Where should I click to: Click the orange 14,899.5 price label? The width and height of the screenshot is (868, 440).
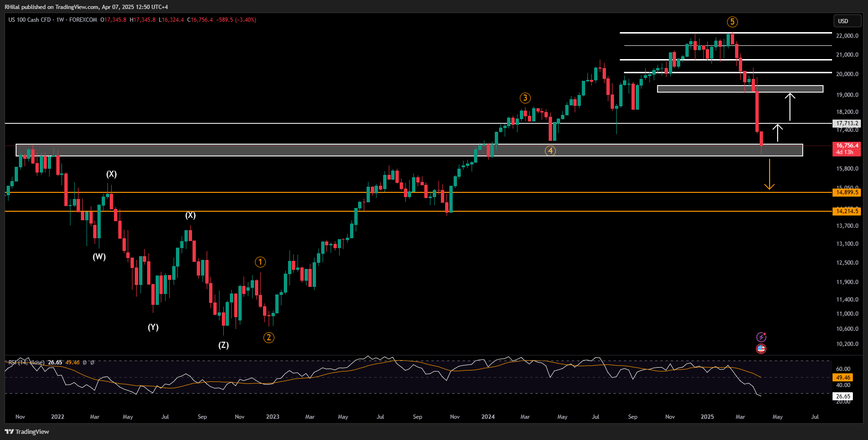(847, 192)
